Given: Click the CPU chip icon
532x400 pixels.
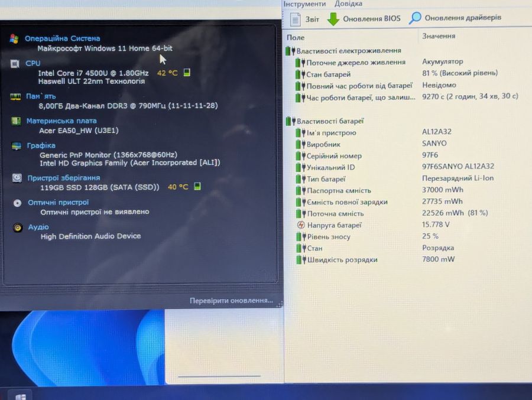Looking at the screenshot, I should point(15,64).
